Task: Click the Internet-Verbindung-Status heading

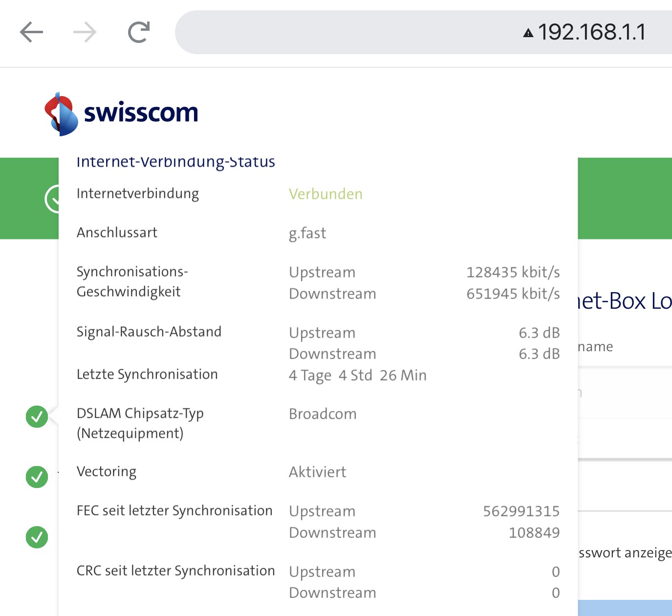Action: pyautogui.click(x=175, y=162)
